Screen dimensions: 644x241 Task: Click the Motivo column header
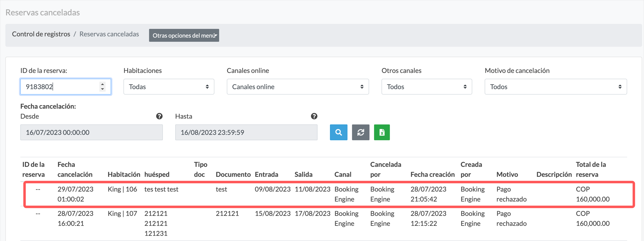[507, 174]
